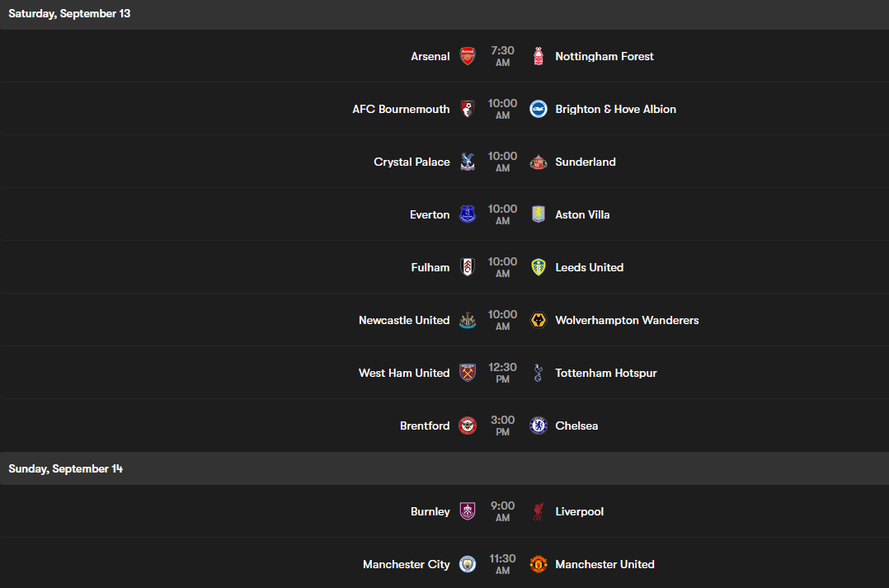Open the Liverpool liver bird crest
The height and width of the screenshot is (588, 889).
pos(538,511)
